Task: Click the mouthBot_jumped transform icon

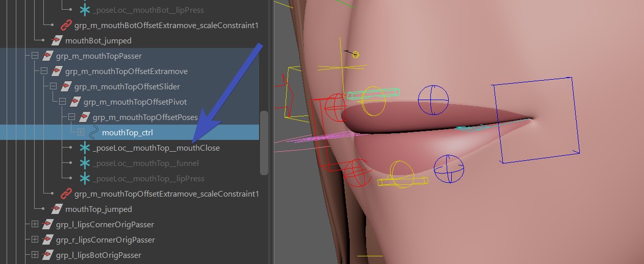Action: 57,41
